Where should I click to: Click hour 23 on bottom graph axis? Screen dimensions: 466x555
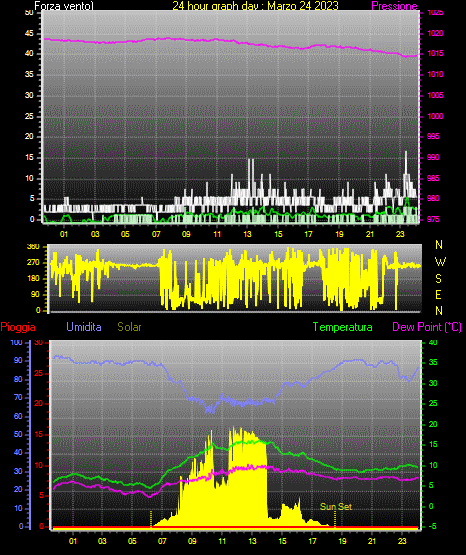(x=402, y=541)
